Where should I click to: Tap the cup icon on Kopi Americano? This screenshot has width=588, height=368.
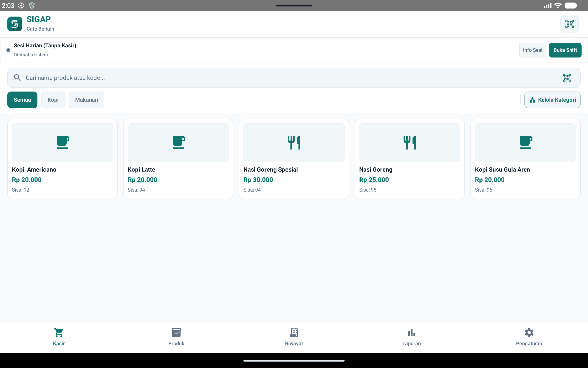tap(63, 142)
